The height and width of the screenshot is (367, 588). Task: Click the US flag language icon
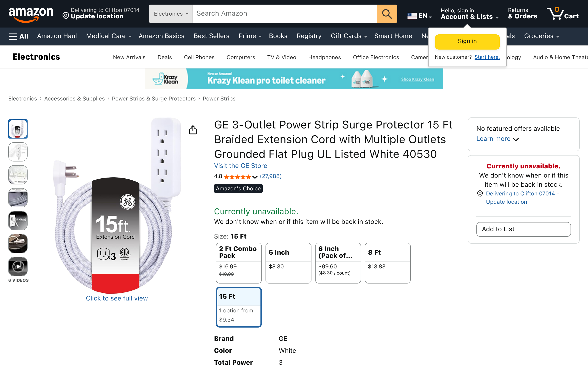click(412, 16)
